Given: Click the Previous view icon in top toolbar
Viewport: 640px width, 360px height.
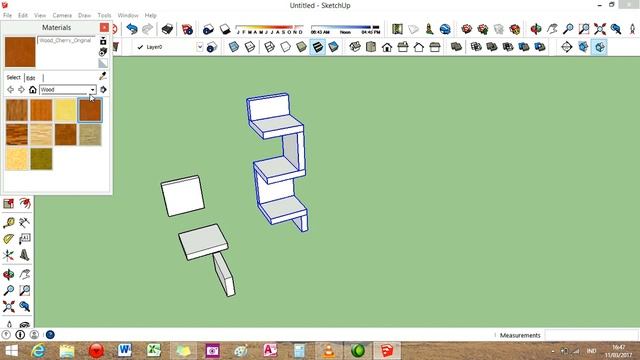Looking at the screenshot, I should click(x=616, y=29).
